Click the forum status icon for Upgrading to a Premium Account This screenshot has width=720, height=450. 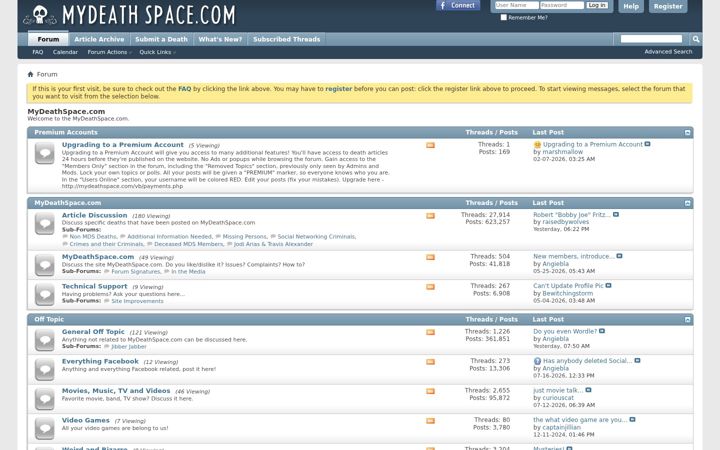coord(45,153)
